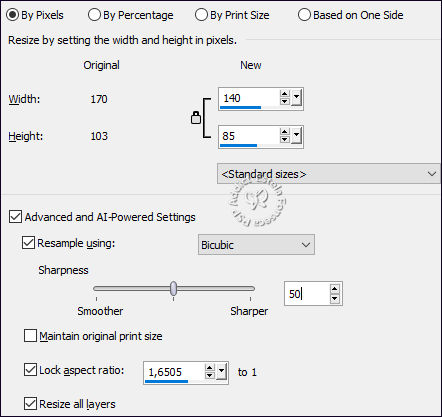442x417 pixels.
Task: Uncheck Resize all layers
Action: pos(30,404)
